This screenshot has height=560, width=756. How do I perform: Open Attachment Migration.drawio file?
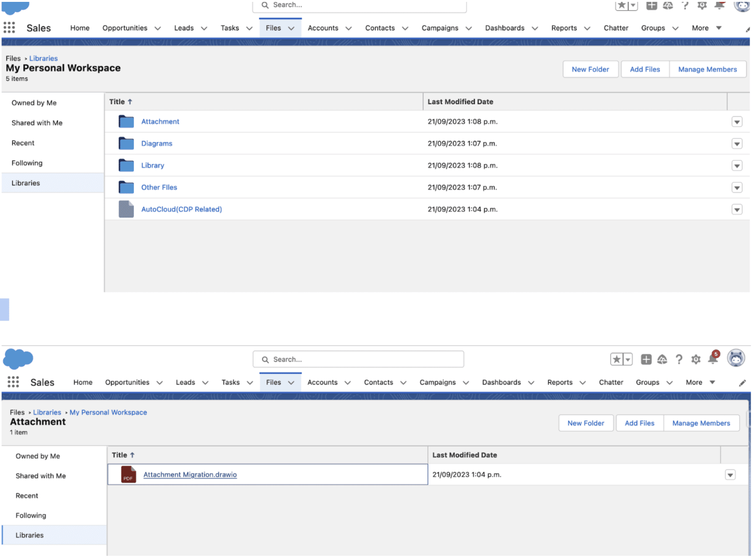189,474
